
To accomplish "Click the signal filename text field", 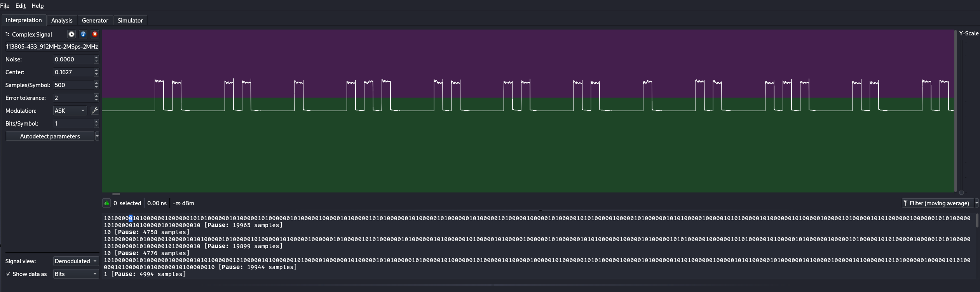I will tap(52, 47).
